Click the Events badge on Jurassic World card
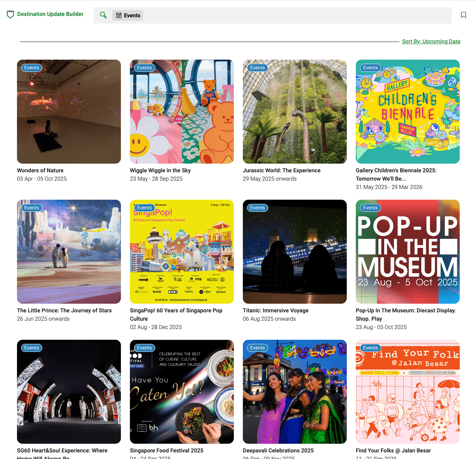 pos(257,68)
